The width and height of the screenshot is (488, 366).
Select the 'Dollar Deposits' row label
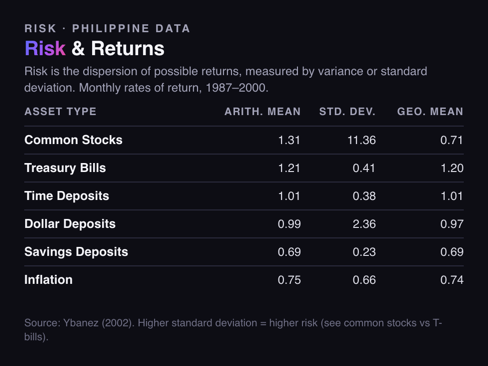point(70,224)
